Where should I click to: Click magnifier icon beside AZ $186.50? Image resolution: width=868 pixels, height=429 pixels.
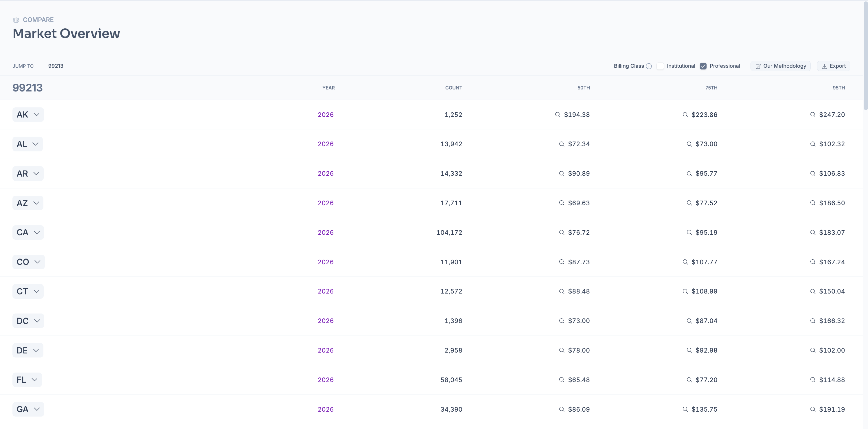coord(813,203)
